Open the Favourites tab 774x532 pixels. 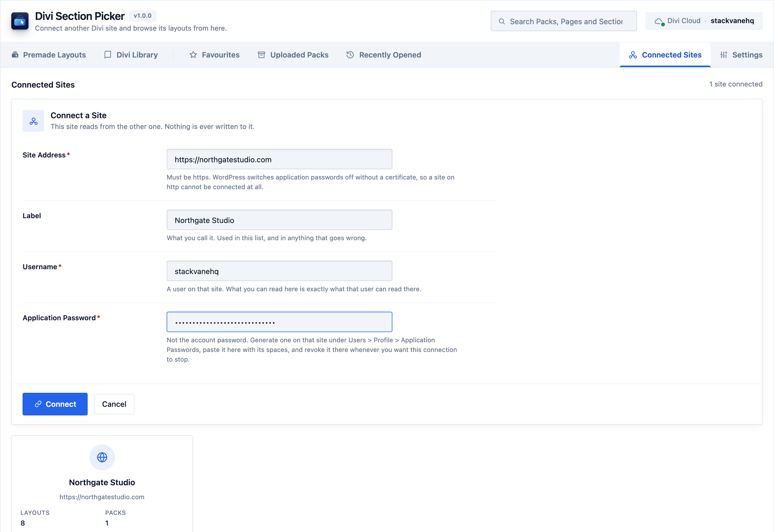point(214,55)
